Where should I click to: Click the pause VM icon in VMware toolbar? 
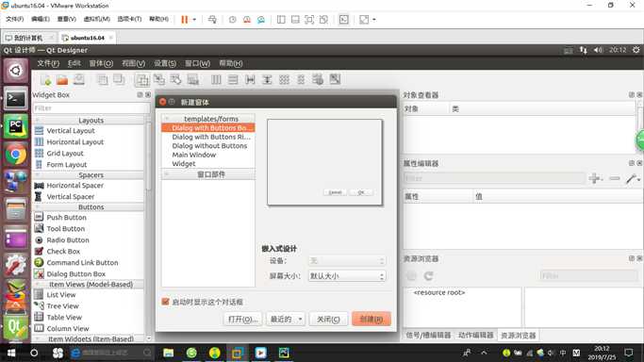[185, 19]
